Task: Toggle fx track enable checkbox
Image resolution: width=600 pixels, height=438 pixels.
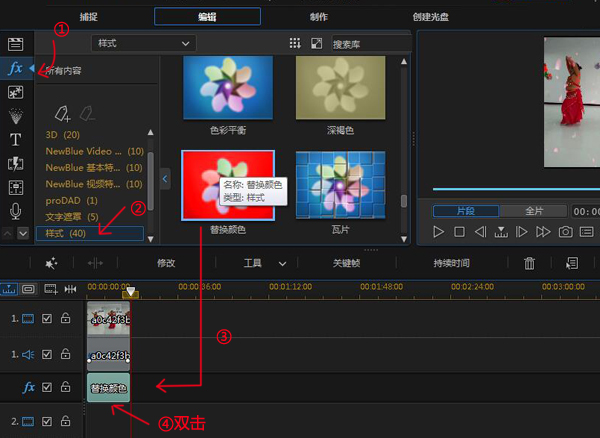Action: click(x=47, y=387)
